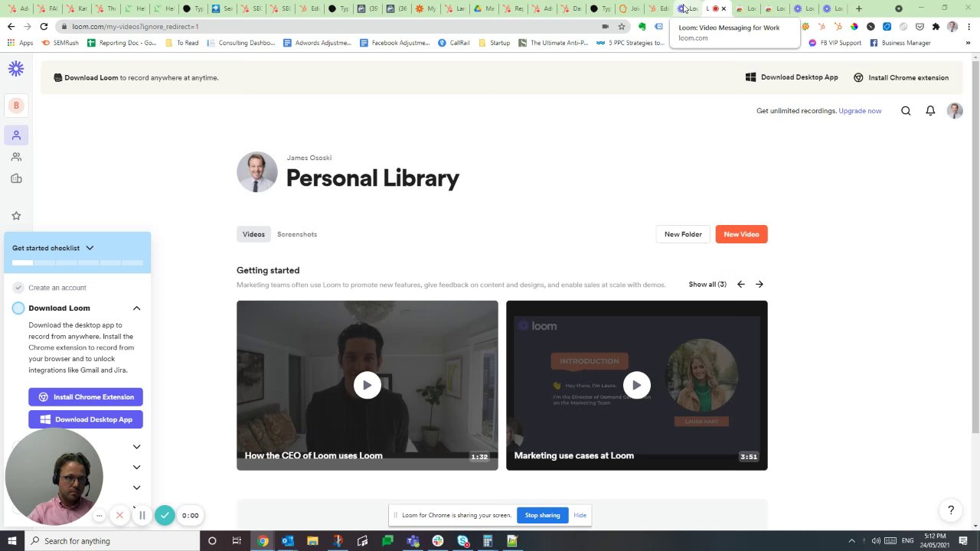Image resolution: width=980 pixels, height=551 pixels.
Task: Click the webcam bubble preview
Action: 54,477
